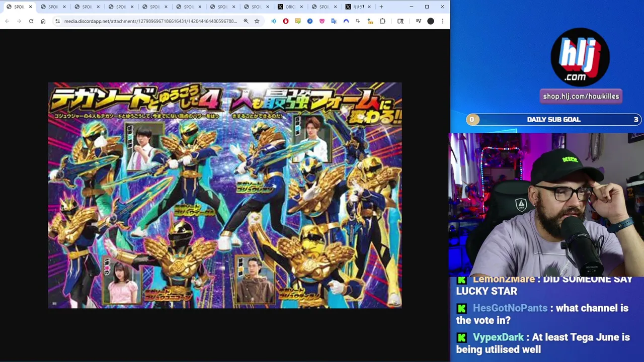Close the active SPOIL tab

point(31,7)
